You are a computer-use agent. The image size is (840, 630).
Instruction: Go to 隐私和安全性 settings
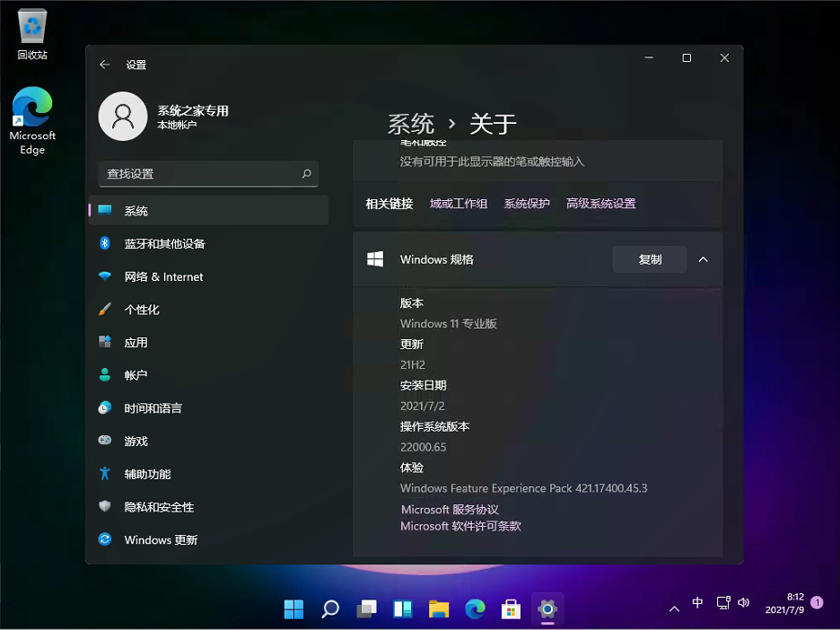208,507
